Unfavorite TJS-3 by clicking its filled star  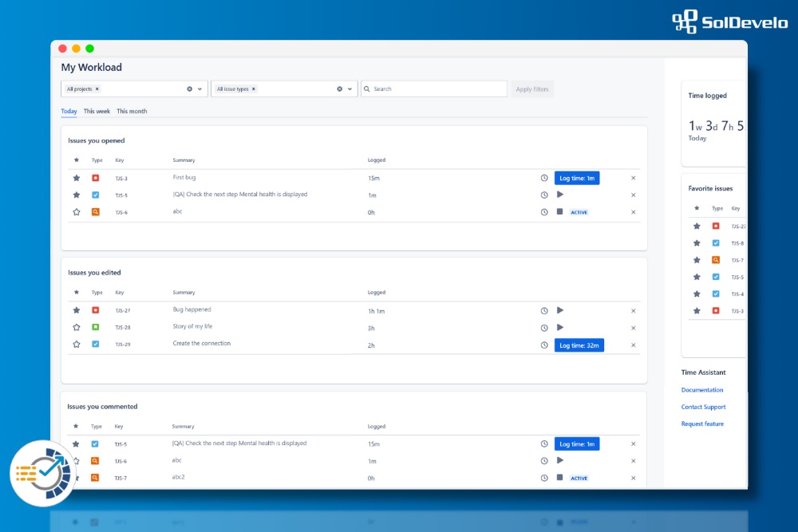tap(76, 178)
